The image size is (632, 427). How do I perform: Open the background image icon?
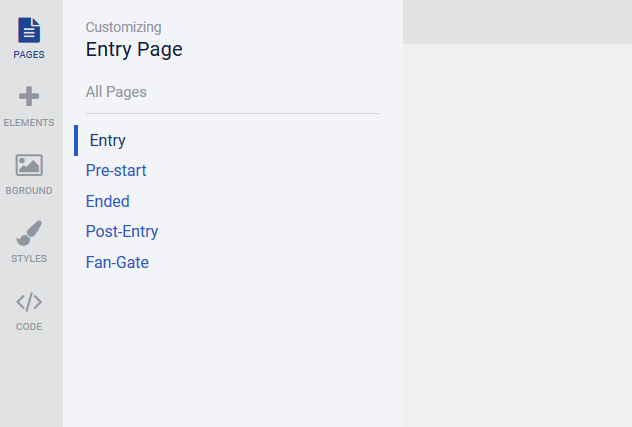29,165
